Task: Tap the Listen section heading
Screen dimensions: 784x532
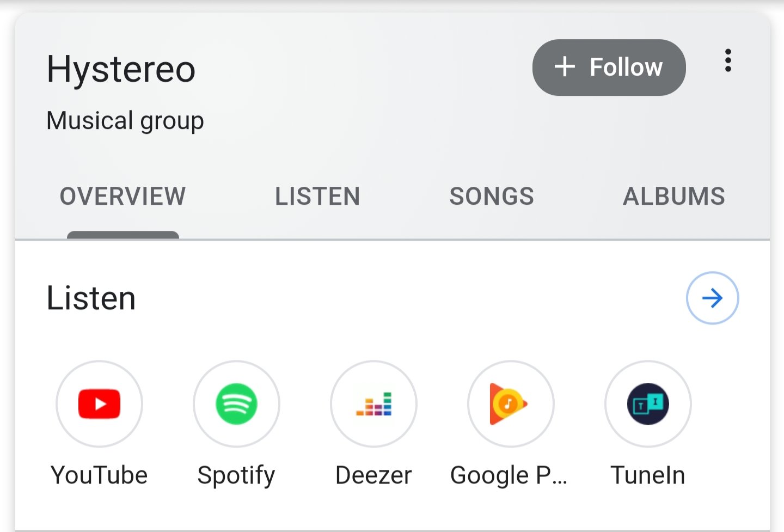Action: [91, 298]
